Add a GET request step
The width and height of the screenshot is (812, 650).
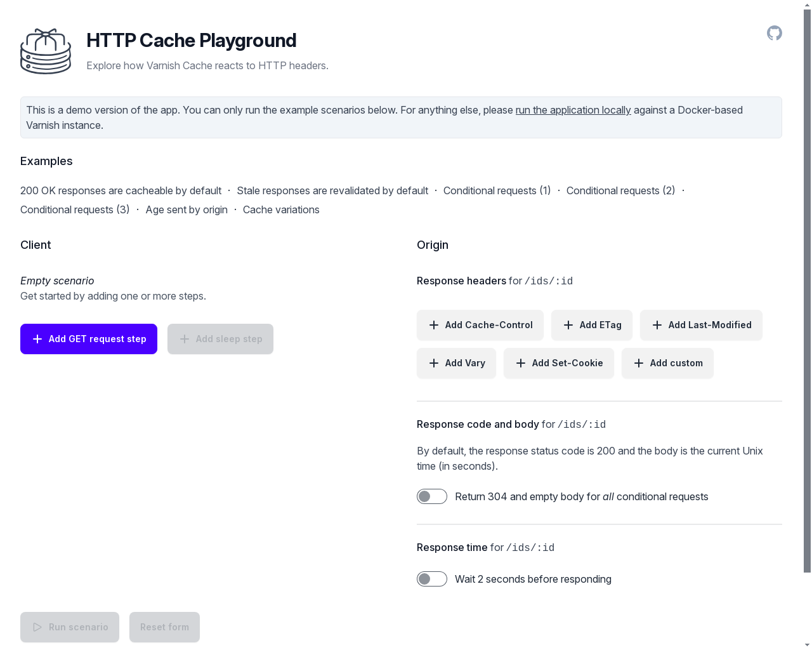click(89, 339)
